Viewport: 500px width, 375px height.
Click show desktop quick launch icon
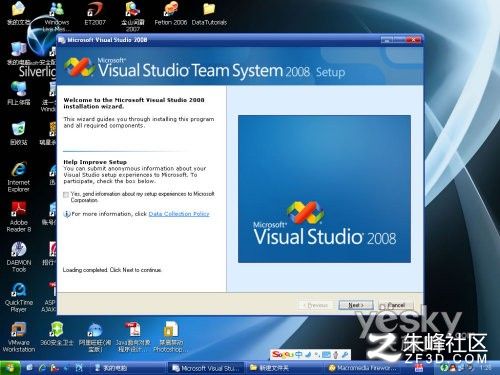(30, 368)
